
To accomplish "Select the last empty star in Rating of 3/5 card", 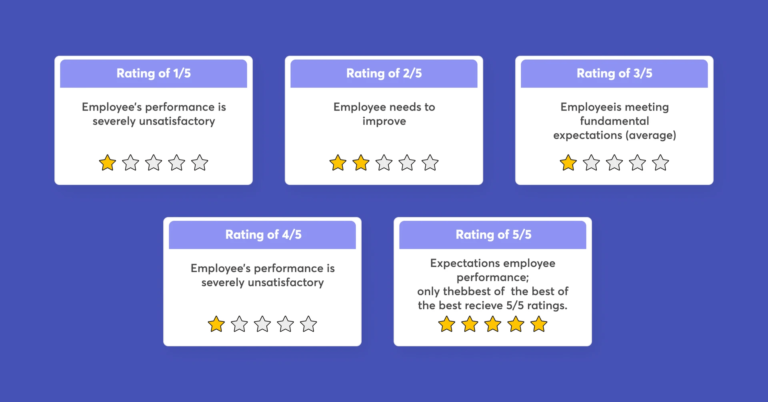I will click(x=660, y=163).
